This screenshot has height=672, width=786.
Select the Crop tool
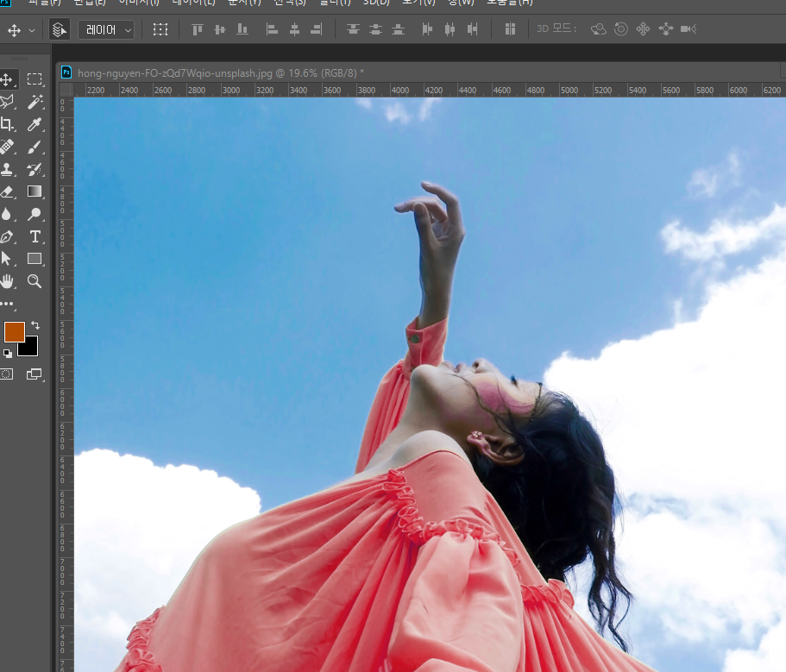[7, 124]
